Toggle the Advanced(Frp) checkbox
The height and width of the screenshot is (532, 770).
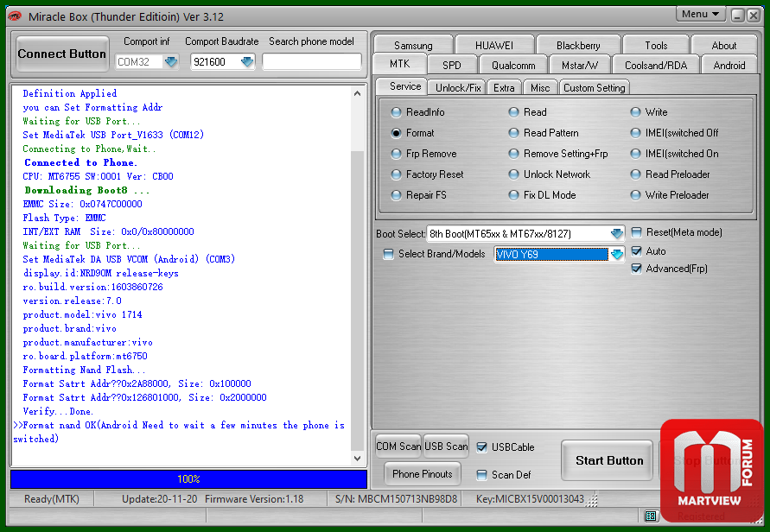(x=636, y=269)
